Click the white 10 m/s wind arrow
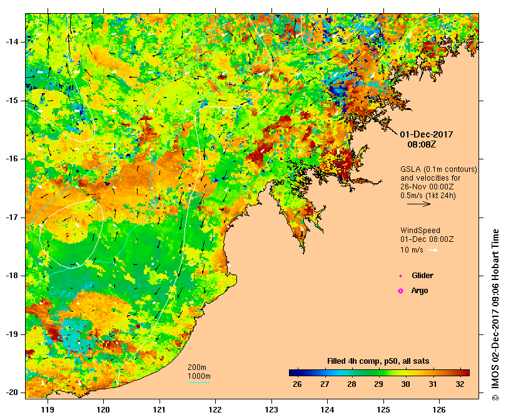 coord(433,250)
